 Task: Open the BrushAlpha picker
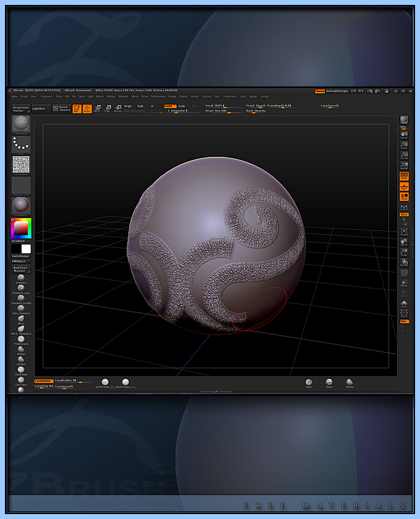(21, 164)
